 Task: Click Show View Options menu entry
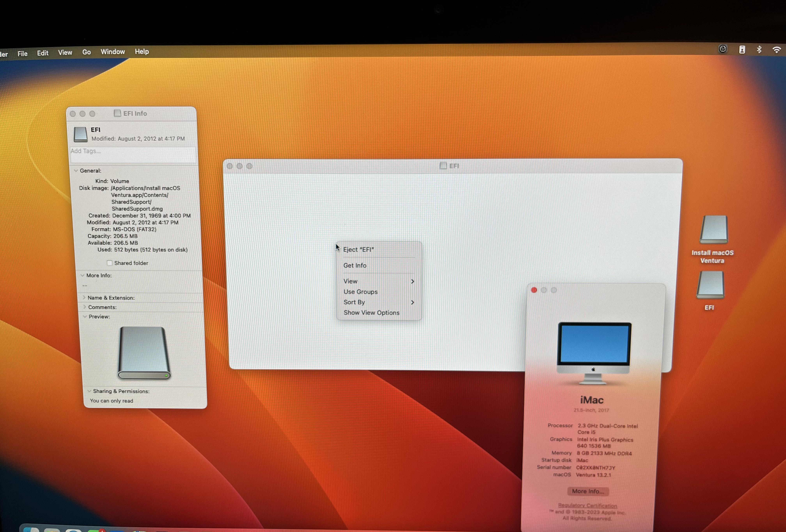click(x=371, y=312)
